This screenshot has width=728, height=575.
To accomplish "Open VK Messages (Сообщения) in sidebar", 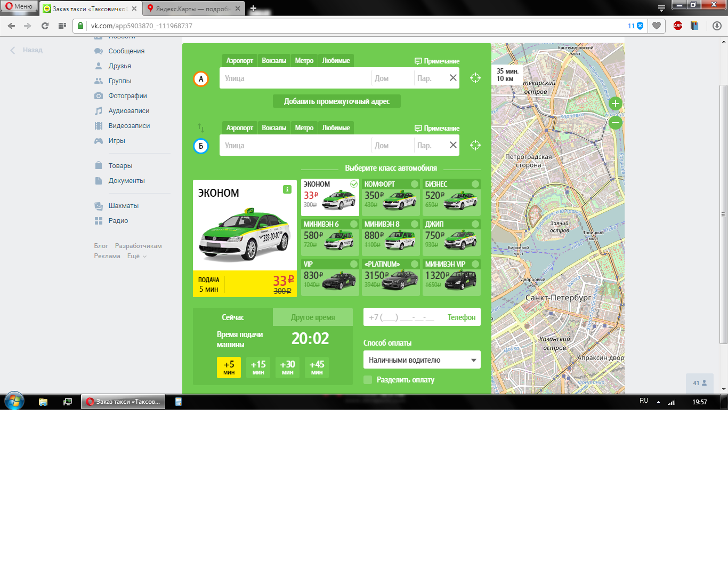I will coord(126,51).
